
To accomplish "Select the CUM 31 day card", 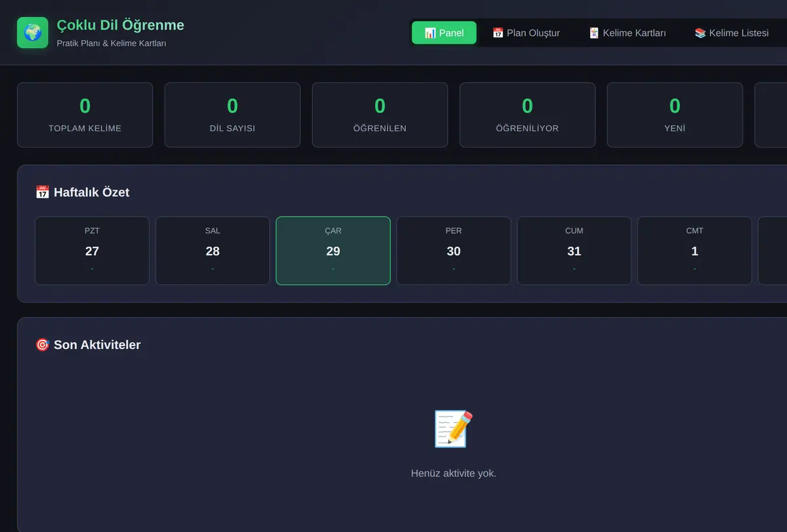I will tap(574, 251).
